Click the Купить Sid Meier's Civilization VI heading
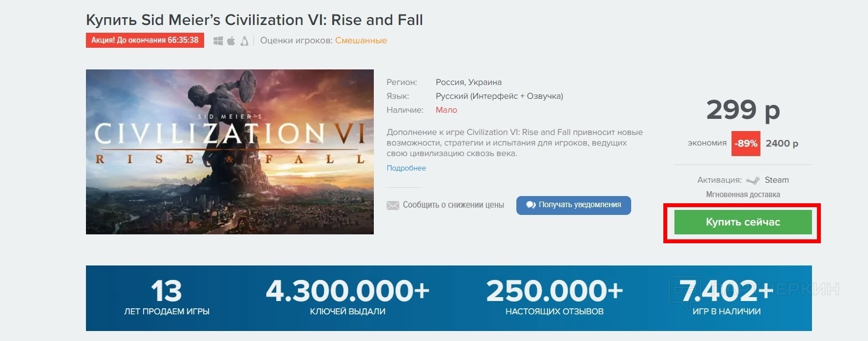 (254, 20)
